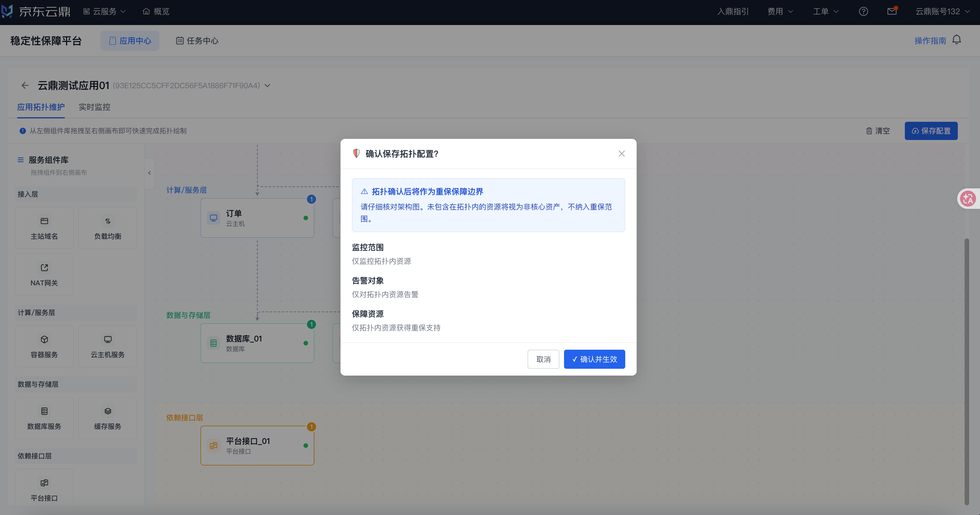980x515 pixels.
Task: Click the 保存配置 button
Action: [x=931, y=131]
